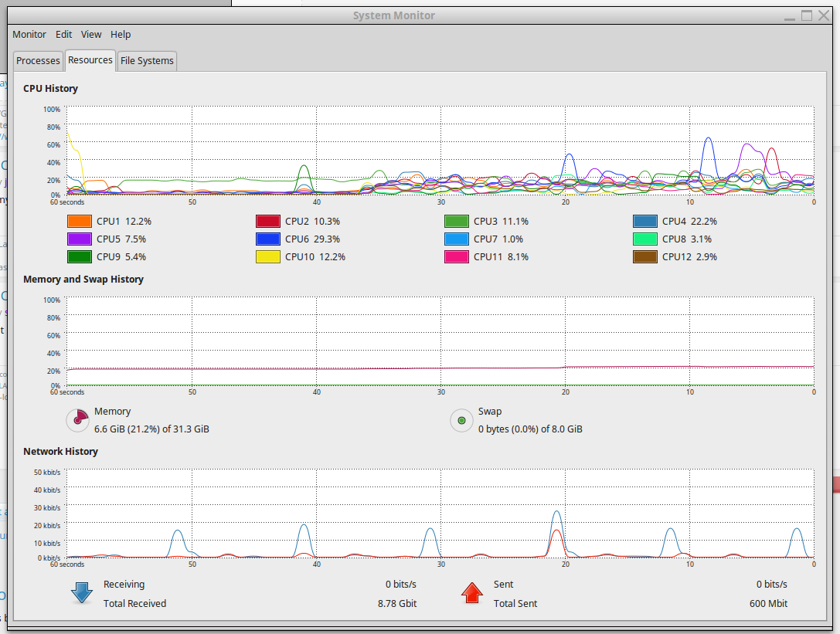
Task: Click the CPU6 blue color swatch
Action: pyautogui.click(x=268, y=239)
